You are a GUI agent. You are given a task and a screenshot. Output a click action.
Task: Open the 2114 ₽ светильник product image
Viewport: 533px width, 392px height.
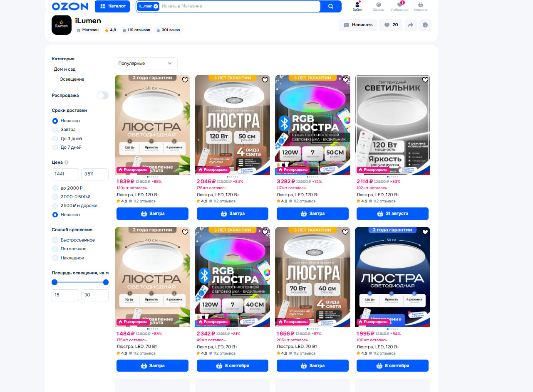(392, 125)
